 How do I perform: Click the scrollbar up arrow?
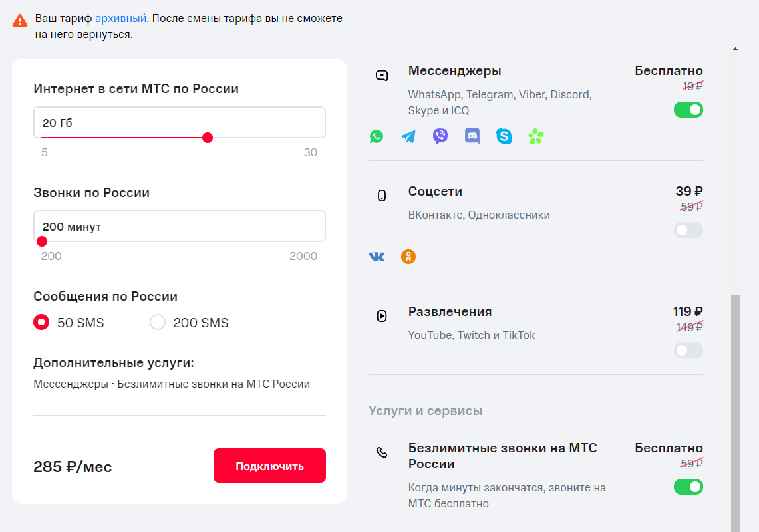(x=735, y=49)
